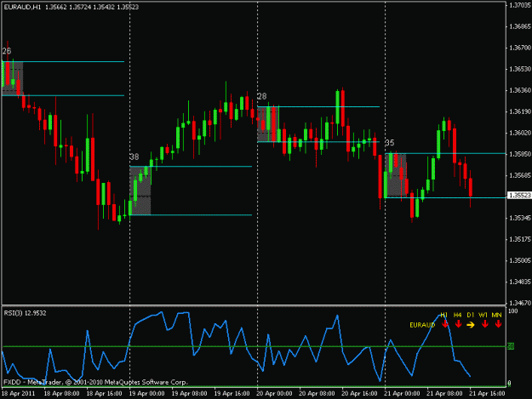This screenshot has height=399, width=532.
Task: Click the yellow EURAUD indicator label
Action: [422, 325]
